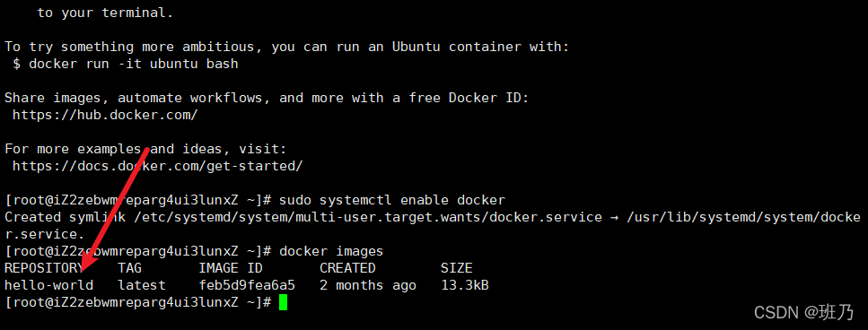Click the hello-world repository name
Image resolution: width=868 pixels, height=330 pixels.
click(x=48, y=286)
